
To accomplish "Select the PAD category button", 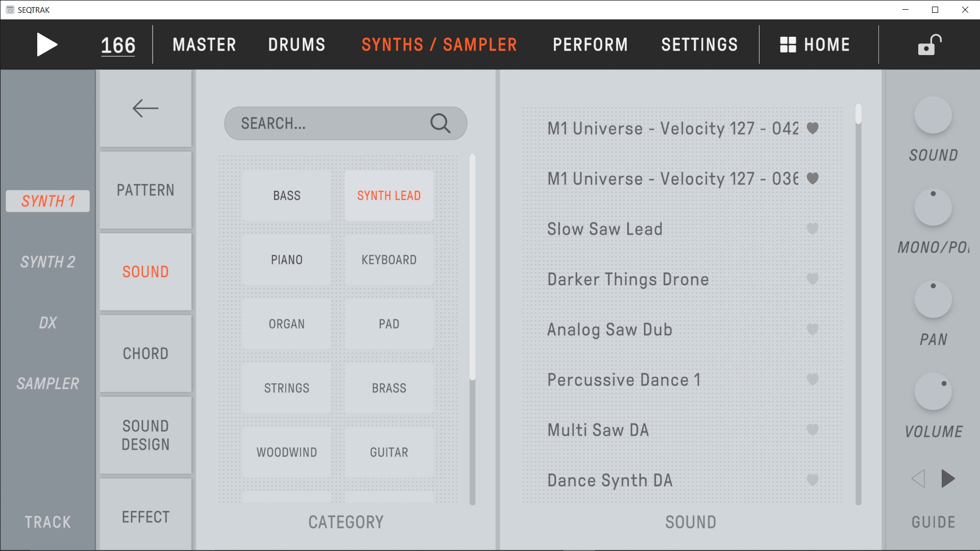I will tap(389, 324).
